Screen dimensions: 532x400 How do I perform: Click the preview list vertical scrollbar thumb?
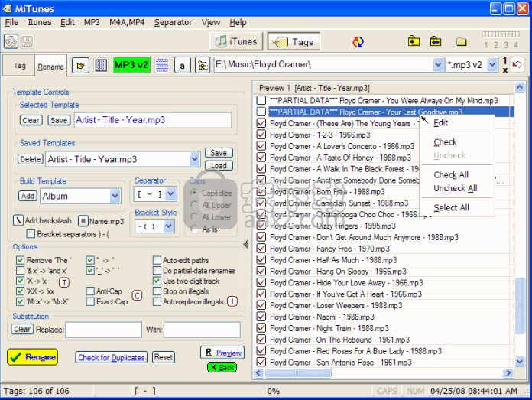coord(520,305)
